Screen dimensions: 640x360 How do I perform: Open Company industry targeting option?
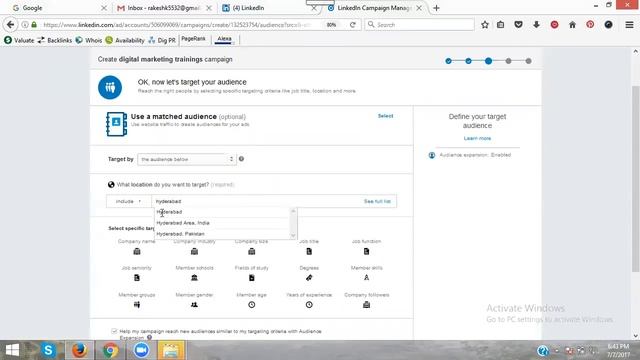[194, 247]
